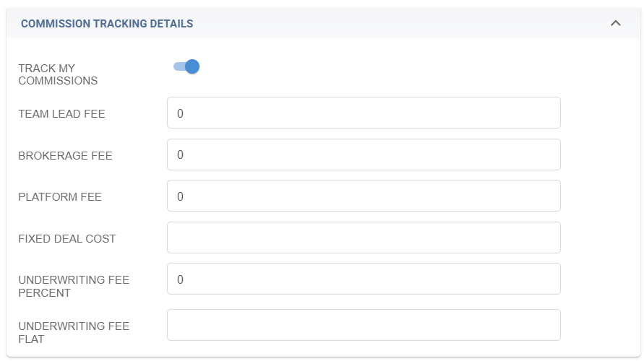Select the Platform Fee input box
The image size is (644, 361).
(x=364, y=196)
